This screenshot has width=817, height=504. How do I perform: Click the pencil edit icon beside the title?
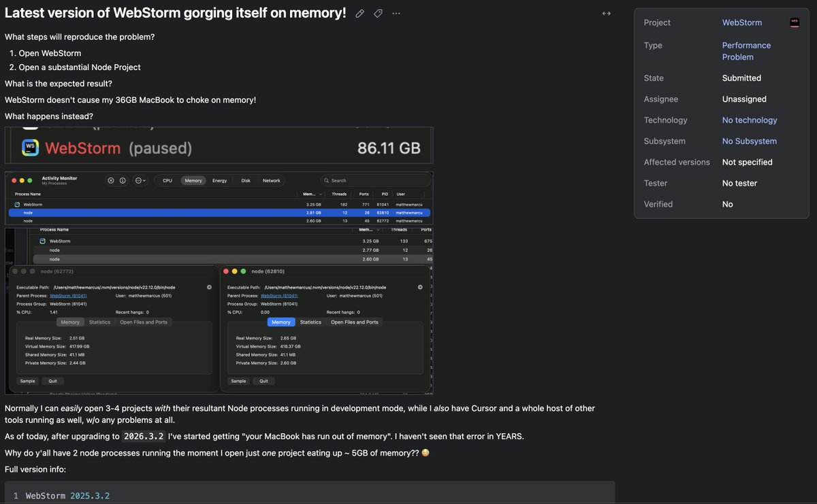(359, 14)
